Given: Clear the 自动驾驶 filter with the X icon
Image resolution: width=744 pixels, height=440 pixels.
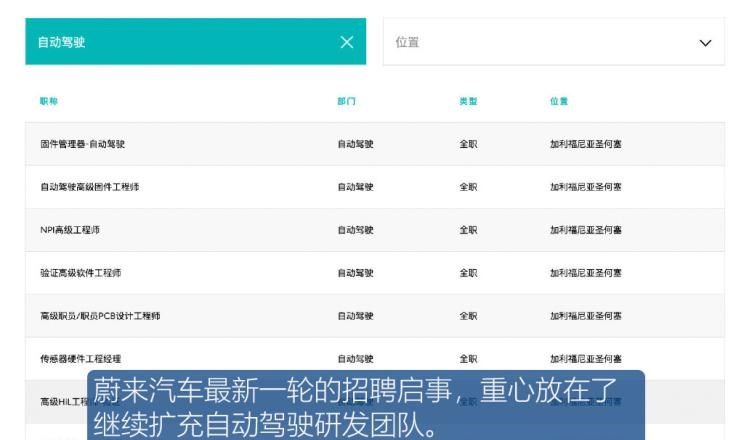Looking at the screenshot, I should pos(347,42).
